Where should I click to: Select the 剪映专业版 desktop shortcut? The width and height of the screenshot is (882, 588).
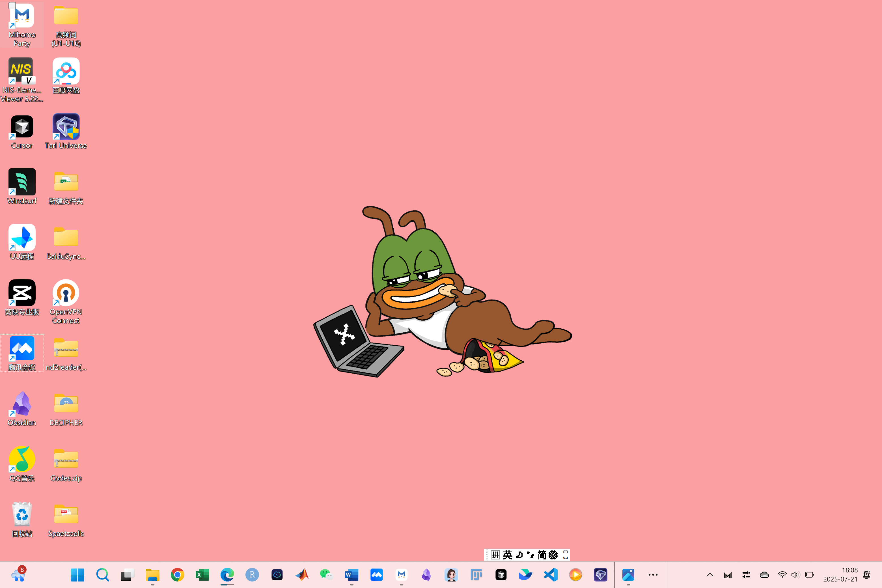22,298
